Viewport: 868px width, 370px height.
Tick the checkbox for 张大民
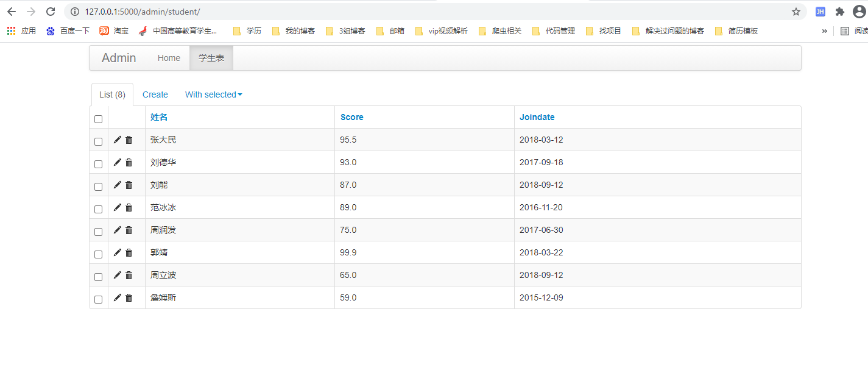coord(98,141)
